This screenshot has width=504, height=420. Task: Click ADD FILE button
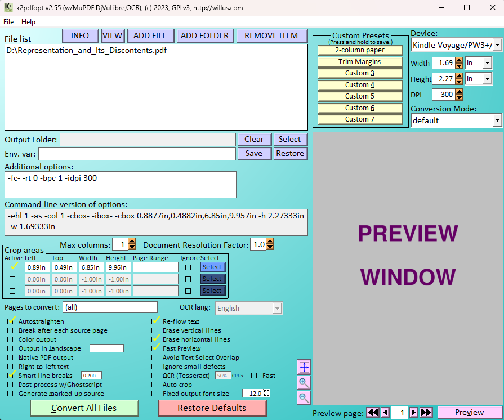click(x=150, y=35)
